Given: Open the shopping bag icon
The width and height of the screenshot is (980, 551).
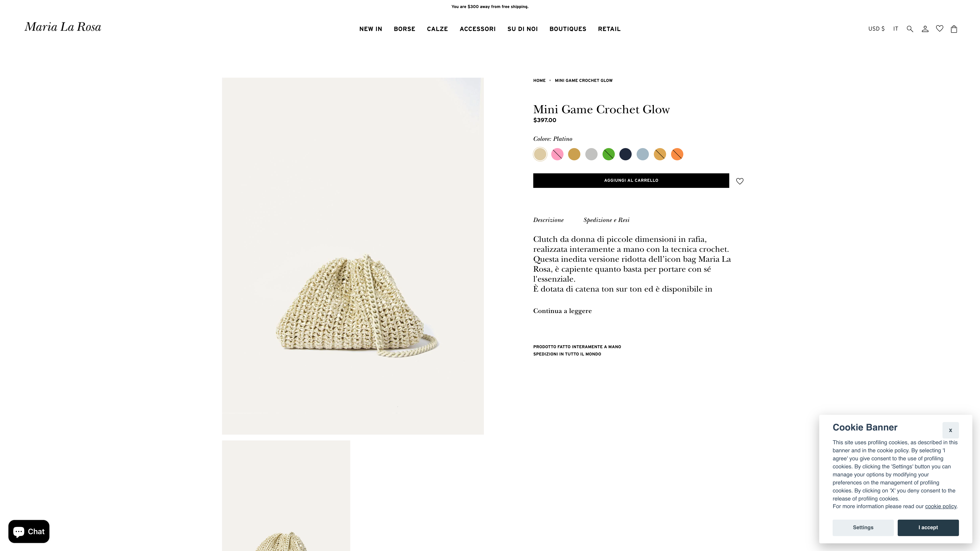Looking at the screenshot, I should [x=954, y=29].
